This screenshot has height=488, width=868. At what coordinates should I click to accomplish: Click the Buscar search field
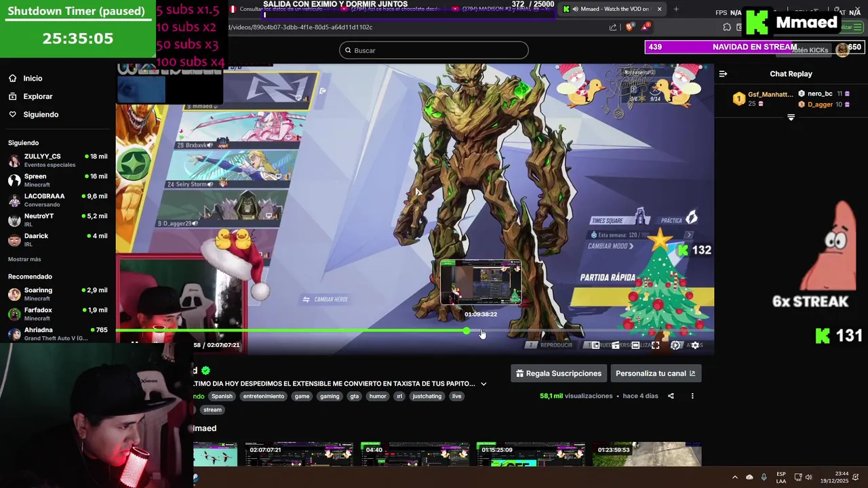(434, 50)
